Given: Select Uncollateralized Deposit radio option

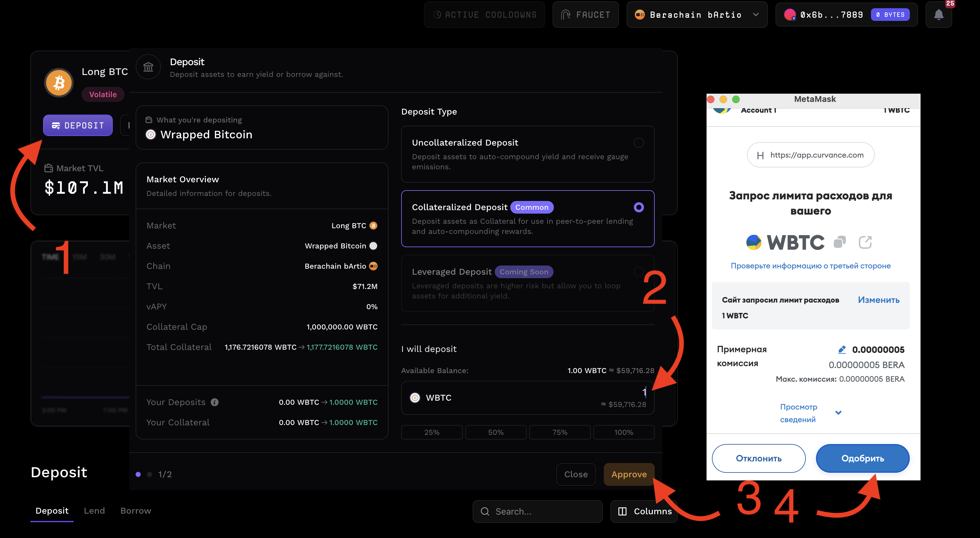Looking at the screenshot, I should click(x=638, y=143).
